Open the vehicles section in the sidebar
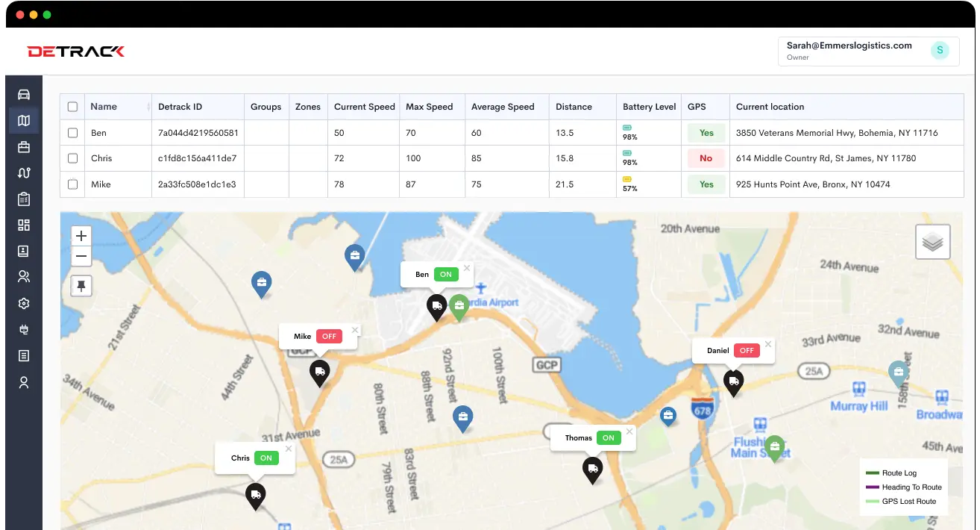This screenshot has height=530, width=980. click(24, 94)
